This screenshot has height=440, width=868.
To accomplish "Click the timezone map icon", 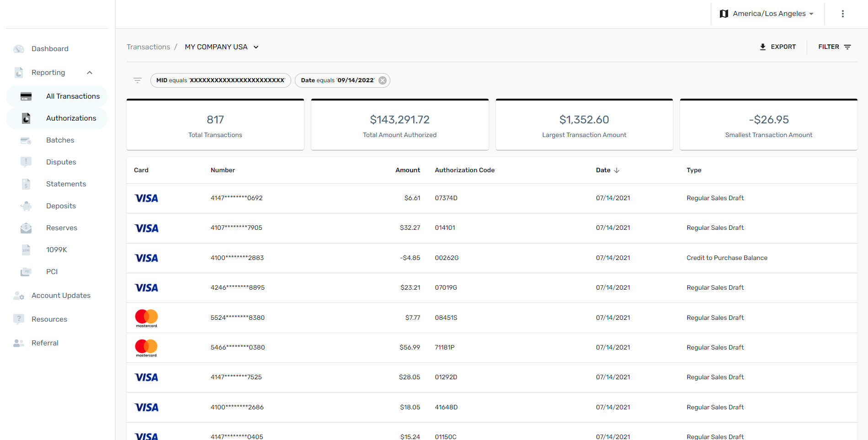I will coord(724,14).
